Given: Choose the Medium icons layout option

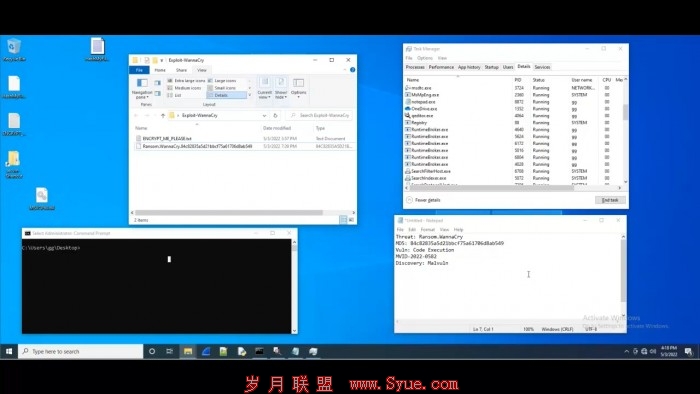Looking at the screenshot, I should [x=184, y=88].
